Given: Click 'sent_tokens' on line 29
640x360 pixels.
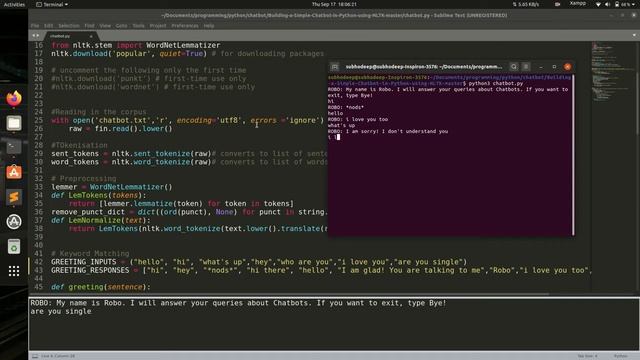Looking at the screenshot, I should (x=75, y=153).
